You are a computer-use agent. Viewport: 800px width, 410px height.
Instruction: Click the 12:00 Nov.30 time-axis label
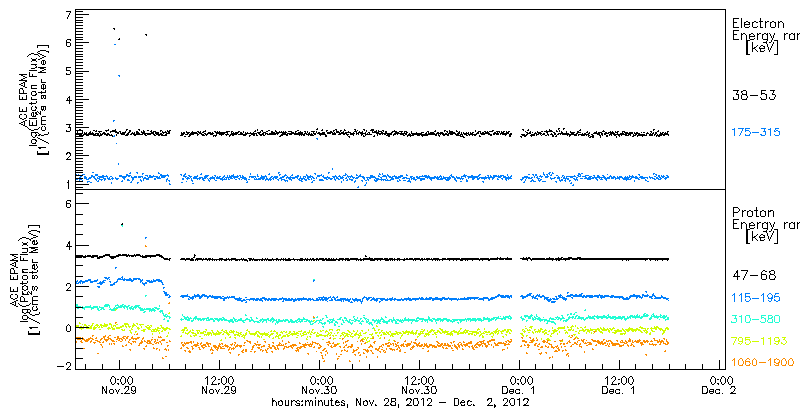pos(419,385)
